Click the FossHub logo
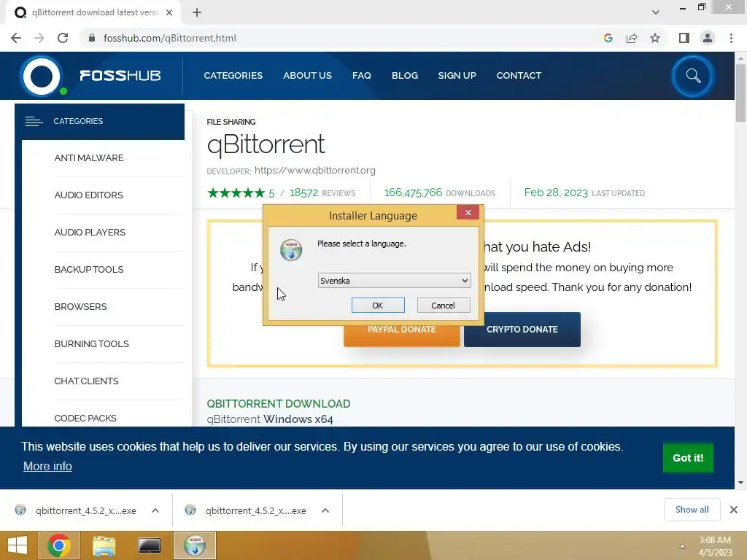Image resolution: width=747 pixels, height=560 pixels. click(x=90, y=76)
